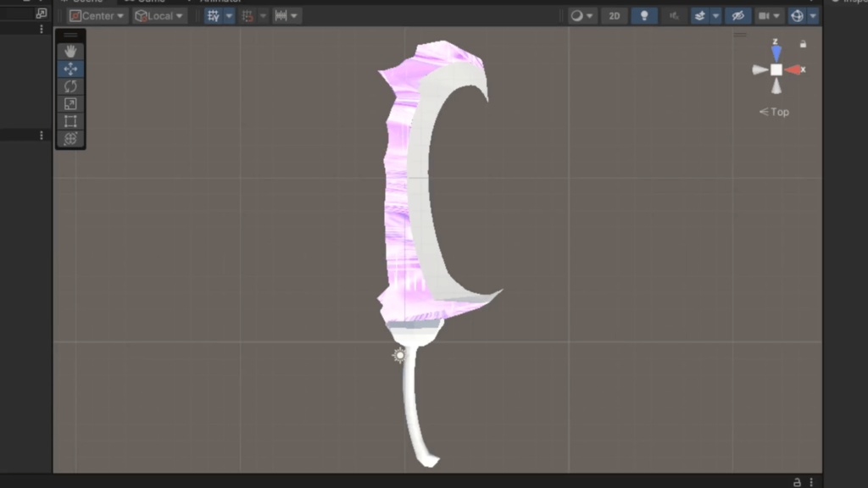
Task: Toggle scene effects icon
Action: click(x=699, y=16)
